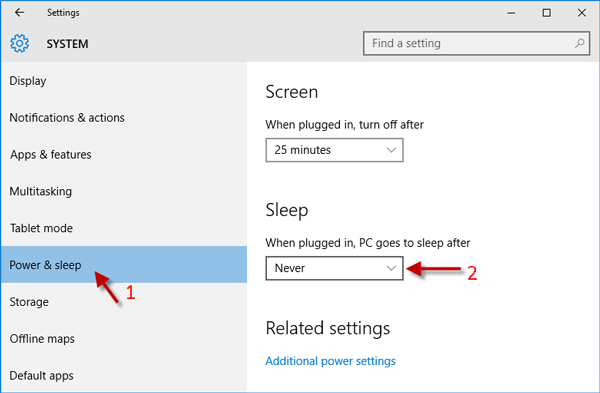This screenshot has width=600, height=393.
Task: Maximize the Settings window
Action: [546, 13]
